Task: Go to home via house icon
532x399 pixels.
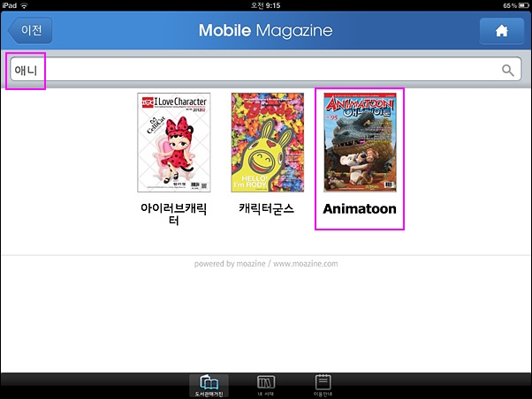Action: [x=501, y=31]
